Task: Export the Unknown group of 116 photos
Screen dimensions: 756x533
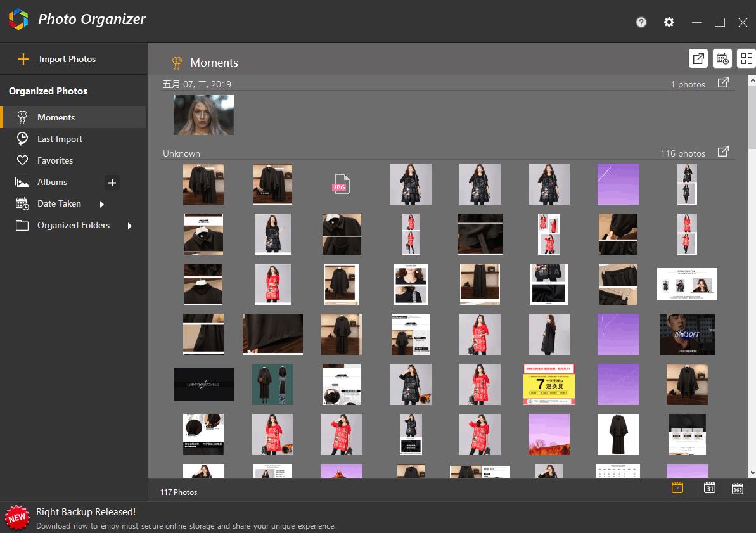Action: click(x=723, y=151)
